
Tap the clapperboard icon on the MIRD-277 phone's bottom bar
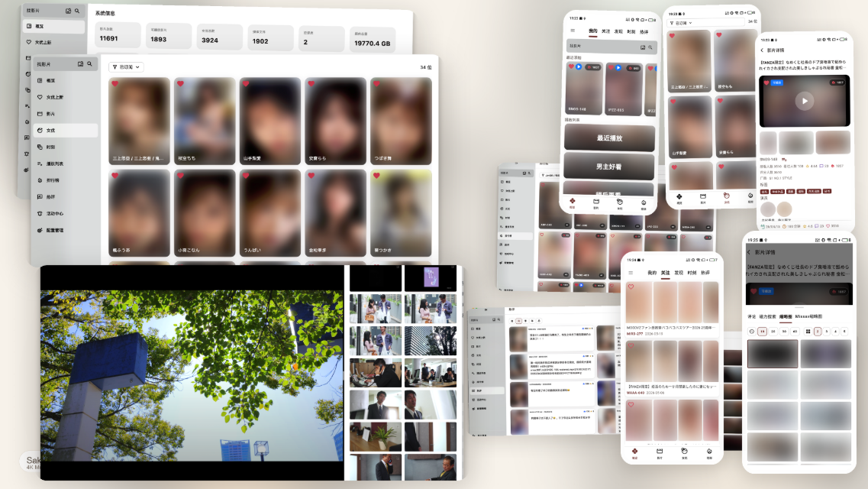point(660,452)
